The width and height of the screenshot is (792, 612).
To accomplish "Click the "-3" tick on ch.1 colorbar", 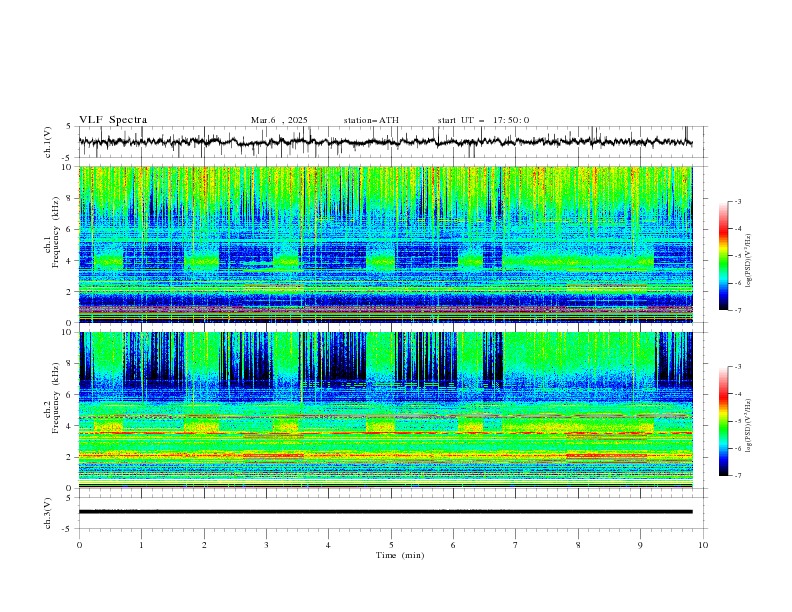I will tap(738, 201).
